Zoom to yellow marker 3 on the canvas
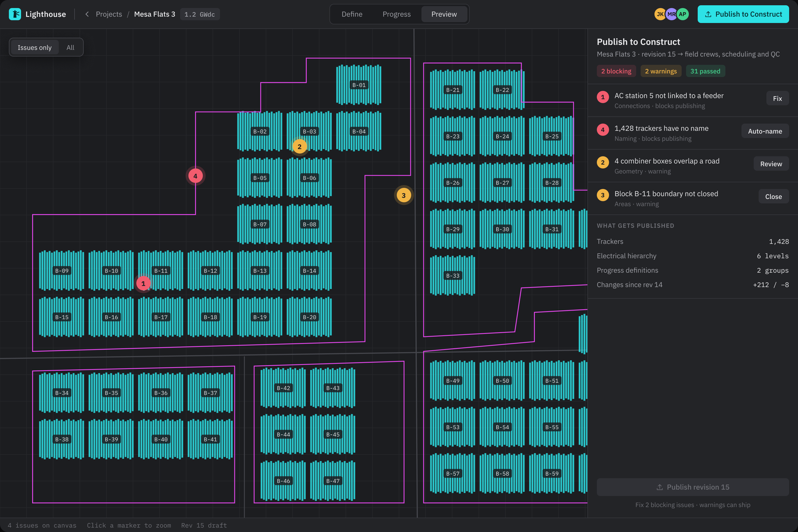The image size is (798, 532). coord(403,195)
